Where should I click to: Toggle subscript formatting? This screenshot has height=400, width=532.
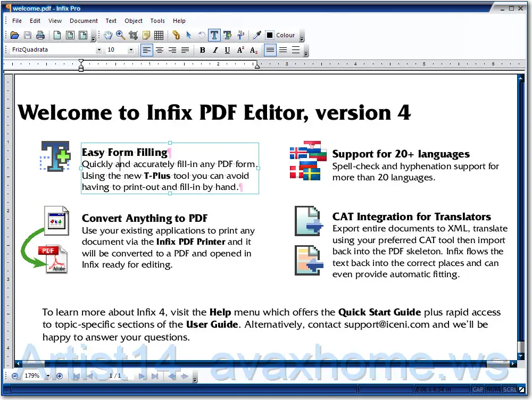click(253, 50)
